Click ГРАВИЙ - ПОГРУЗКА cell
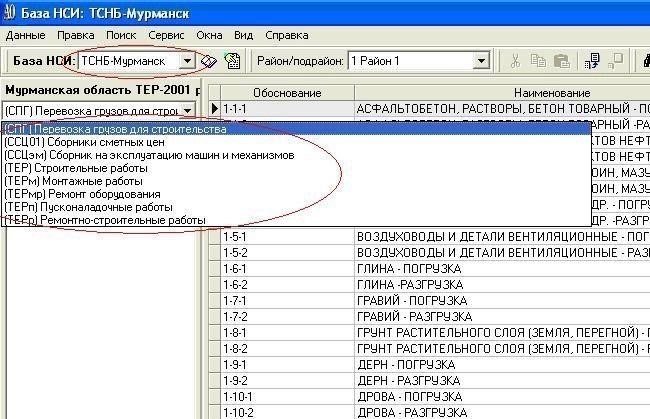Screen dimensions: 650x419 502,301
